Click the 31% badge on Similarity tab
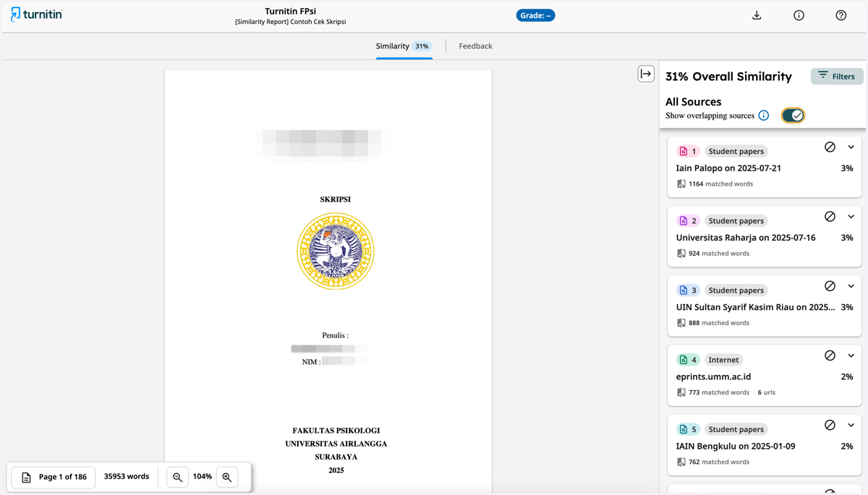 422,46
